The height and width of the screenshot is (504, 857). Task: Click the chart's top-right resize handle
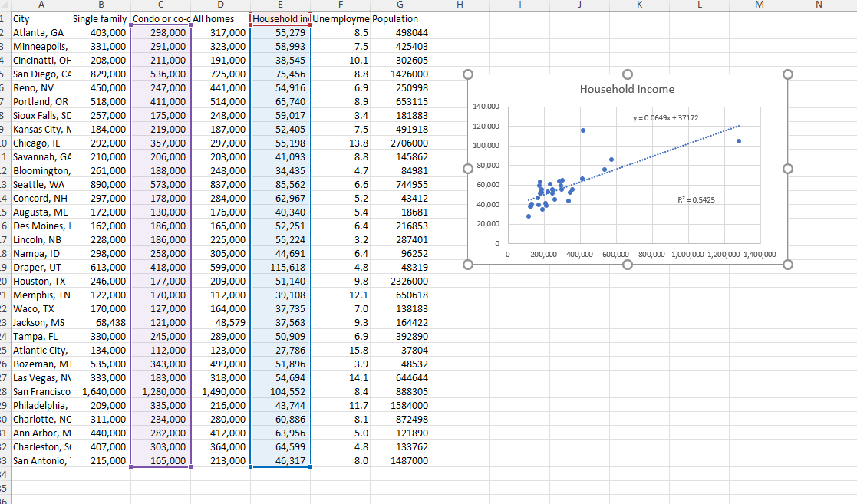[x=788, y=74]
